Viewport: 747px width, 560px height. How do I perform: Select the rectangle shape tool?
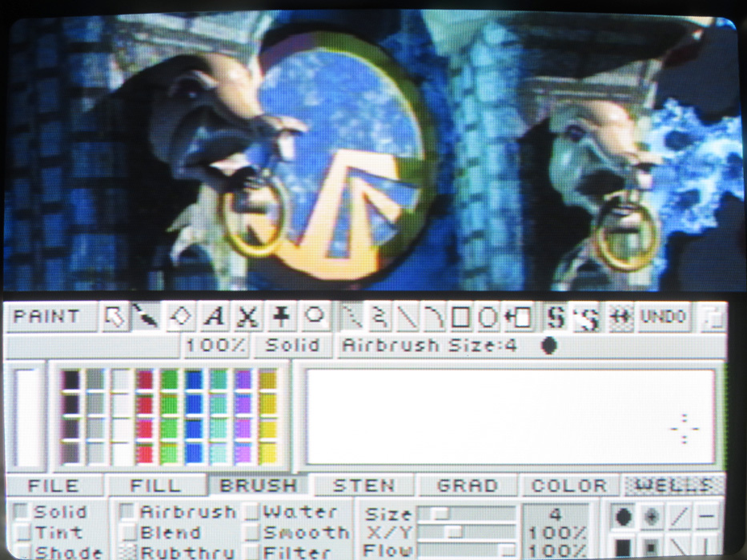460,317
